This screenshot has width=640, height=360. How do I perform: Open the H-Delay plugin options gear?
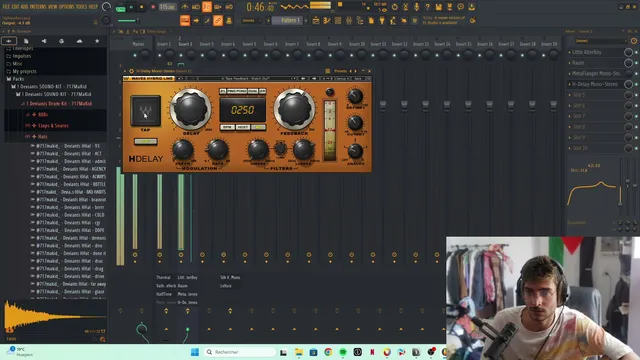coord(131,71)
